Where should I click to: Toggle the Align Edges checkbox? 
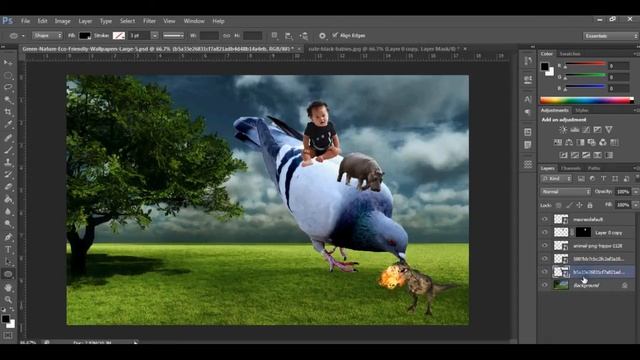(335, 36)
